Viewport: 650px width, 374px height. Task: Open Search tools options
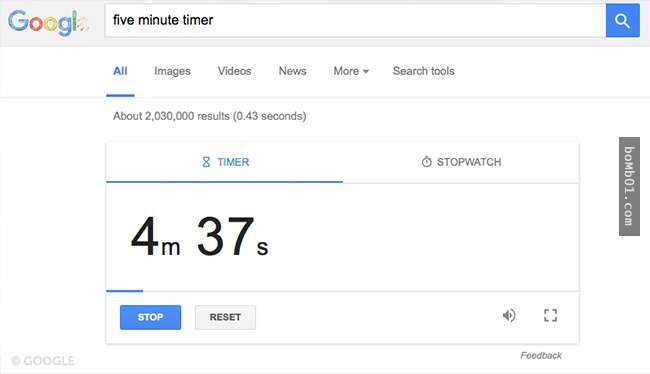point(424,71)
